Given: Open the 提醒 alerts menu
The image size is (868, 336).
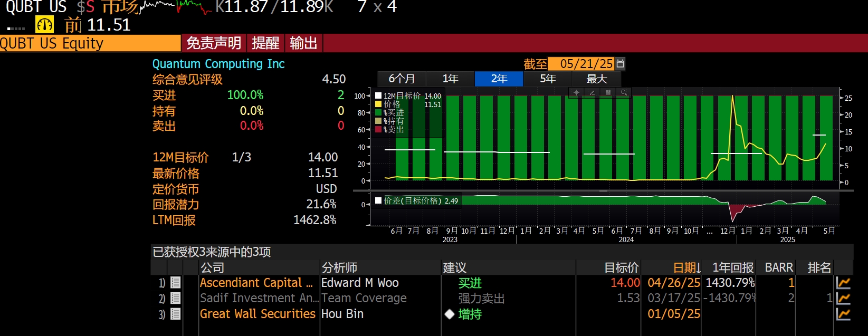Looking at the screenshot, I should (265, 43).
